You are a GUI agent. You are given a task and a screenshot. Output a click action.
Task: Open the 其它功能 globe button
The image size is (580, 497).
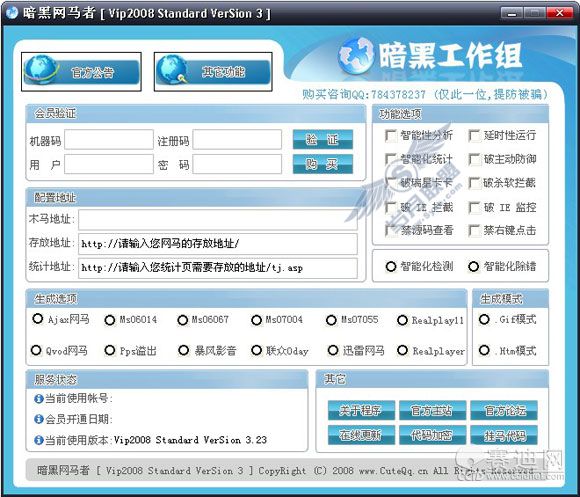[x=213, y=71]
